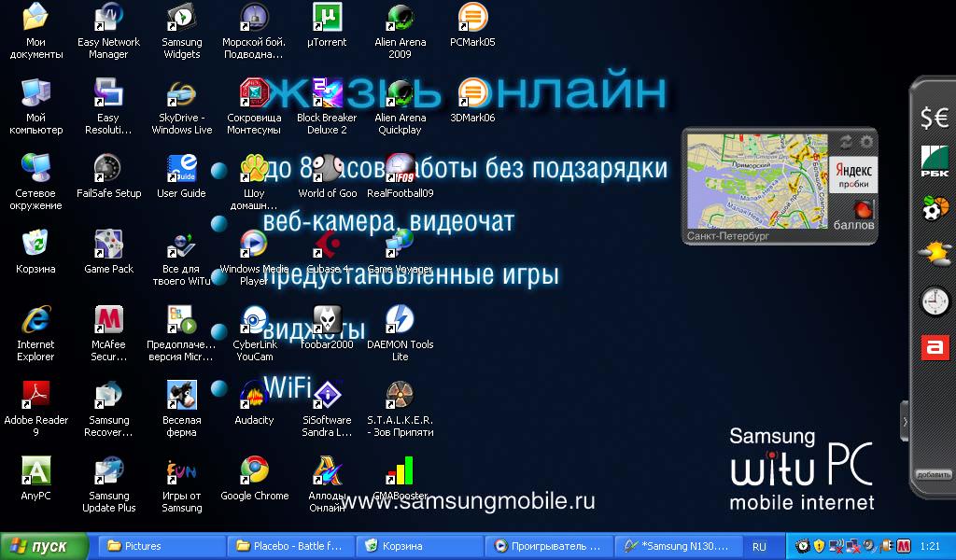Launch foobar2000 desktop icon
The height and width of the screenshot is (560, 956).
pyautogui.click(x=327, y=319)
